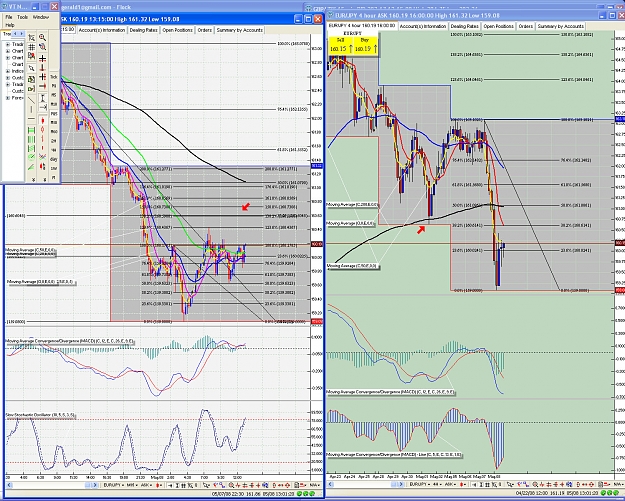This screenshot has height=501, width=625.
Task: Open EURJPY symbol dropdown in right chart
Action: [x=419, y=485]
